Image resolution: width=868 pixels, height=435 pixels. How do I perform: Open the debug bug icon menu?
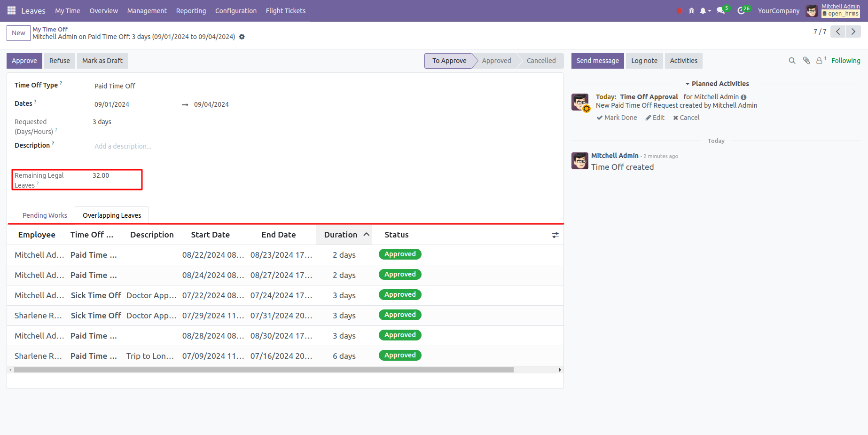tap(691, 11)
